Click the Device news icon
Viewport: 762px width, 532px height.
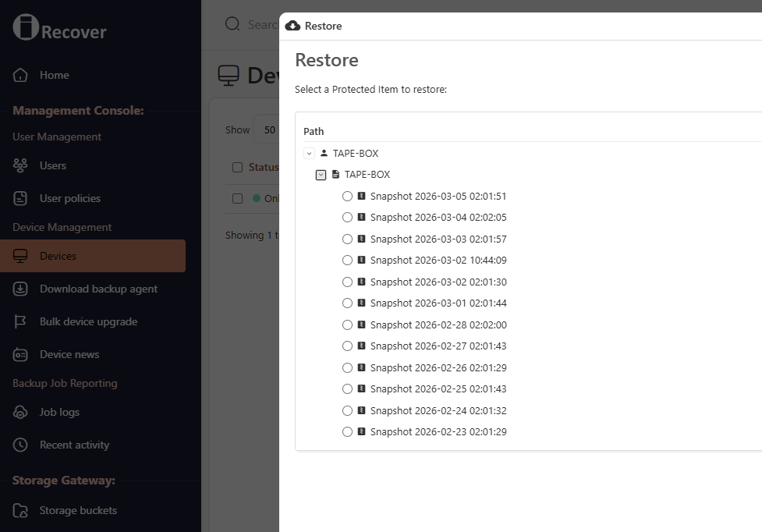point(19,354)
